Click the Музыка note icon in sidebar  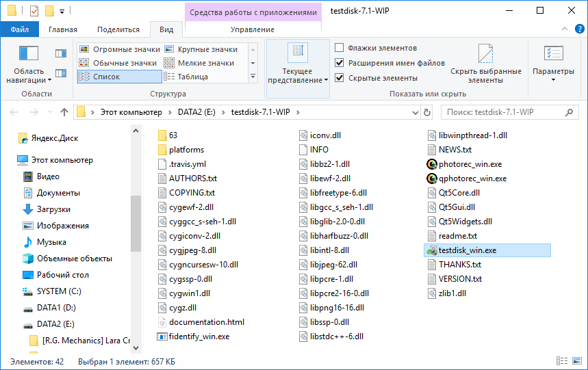tap(28, 242)
